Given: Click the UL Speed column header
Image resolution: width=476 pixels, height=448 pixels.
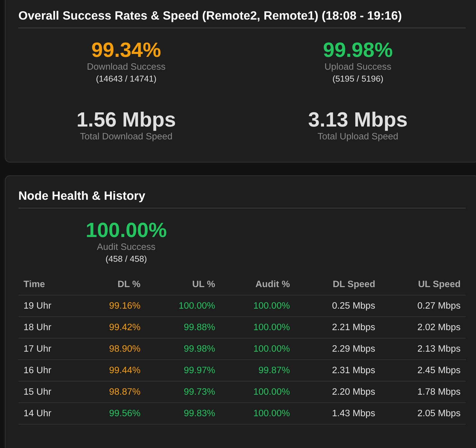Looking at the screenshot, I should (439, 284).
